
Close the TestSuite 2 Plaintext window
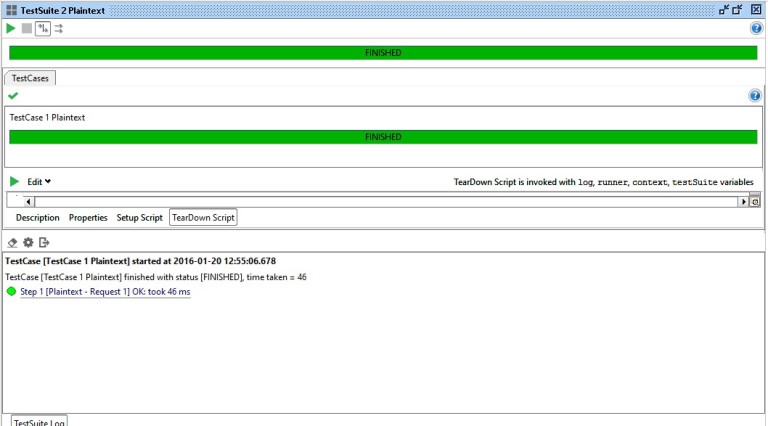[756, 10]
